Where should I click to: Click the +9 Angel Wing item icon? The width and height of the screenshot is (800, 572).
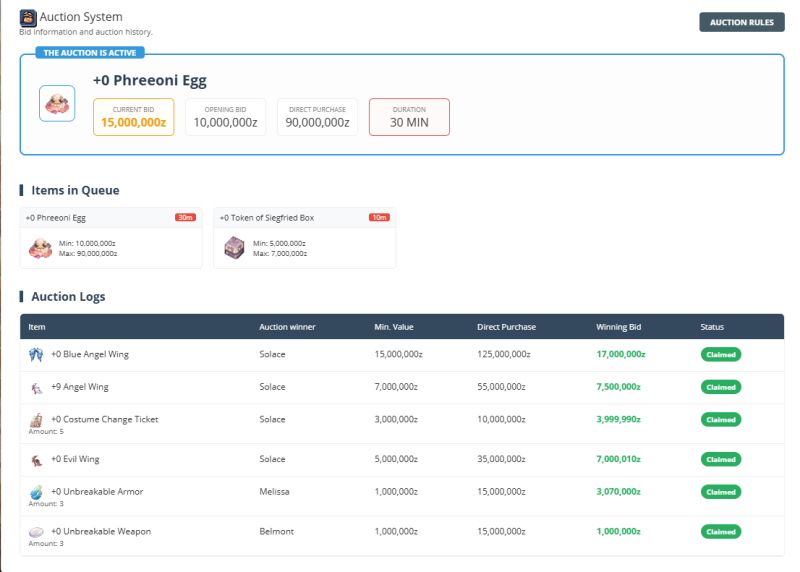coord(37,388)
